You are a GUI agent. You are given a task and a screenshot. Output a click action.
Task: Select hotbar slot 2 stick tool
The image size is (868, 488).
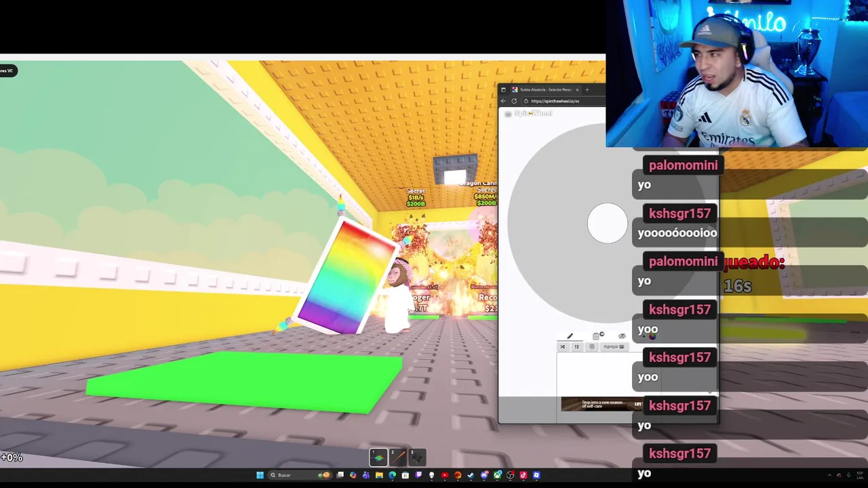coord(398,457)
